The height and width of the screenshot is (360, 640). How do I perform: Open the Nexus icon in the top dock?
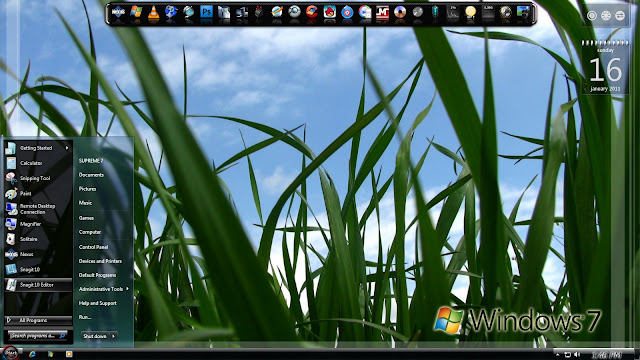[118, 13]
